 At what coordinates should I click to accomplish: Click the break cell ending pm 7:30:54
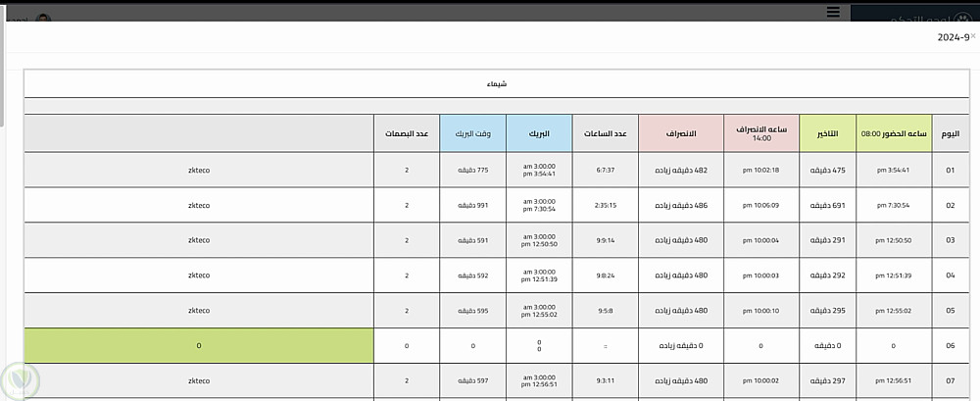539,205
